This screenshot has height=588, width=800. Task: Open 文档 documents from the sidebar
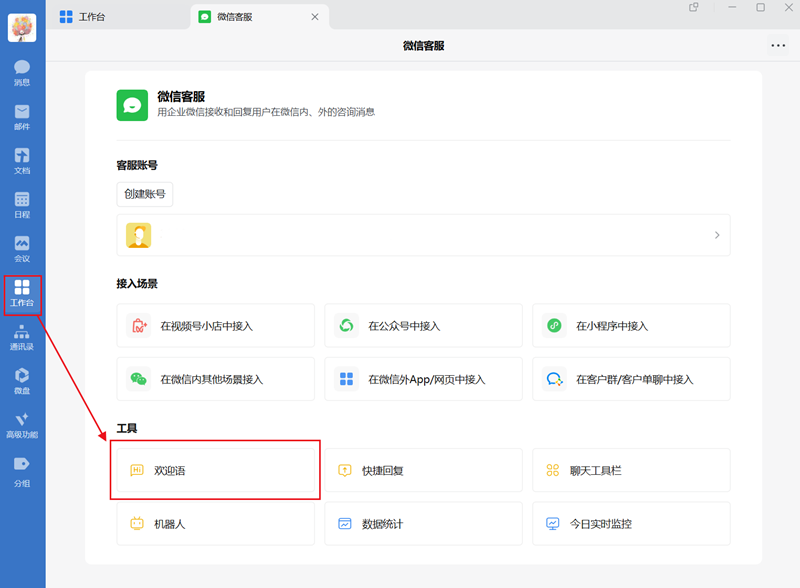22,160
